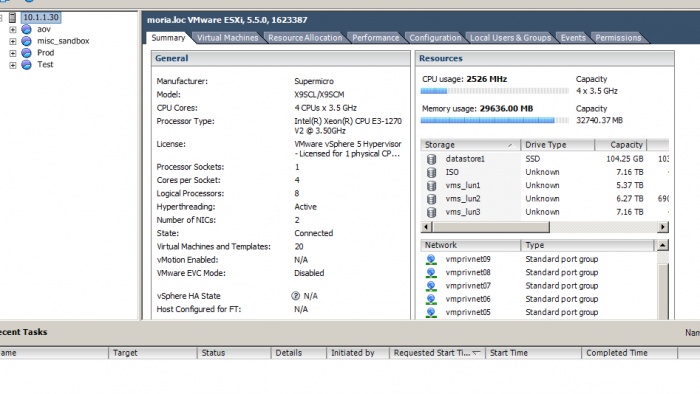
Task: Open the Performance tab
Action: [x=375, y=38]
